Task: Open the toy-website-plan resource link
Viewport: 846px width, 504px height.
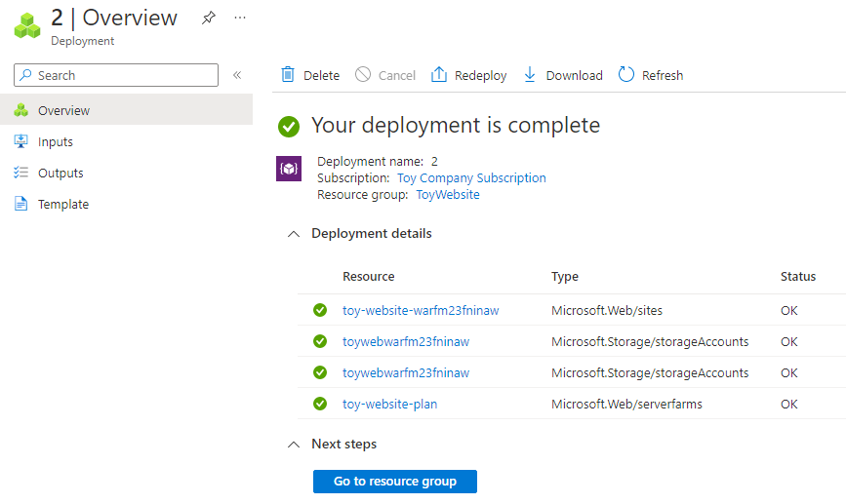Action: pyautogui.click(x=390, y=405)
